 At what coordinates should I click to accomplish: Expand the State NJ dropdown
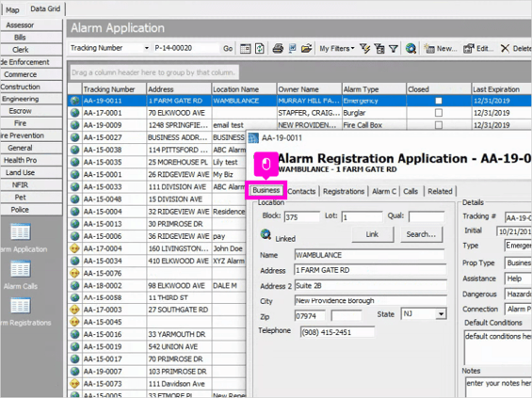pyautogui.click(x=441, y=314)
